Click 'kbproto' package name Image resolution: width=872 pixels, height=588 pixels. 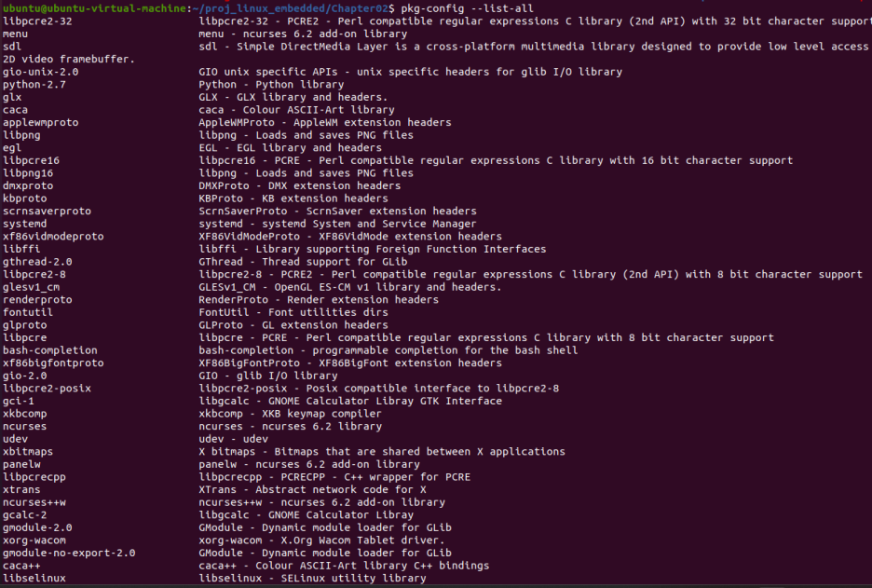[x=25, y=198]
